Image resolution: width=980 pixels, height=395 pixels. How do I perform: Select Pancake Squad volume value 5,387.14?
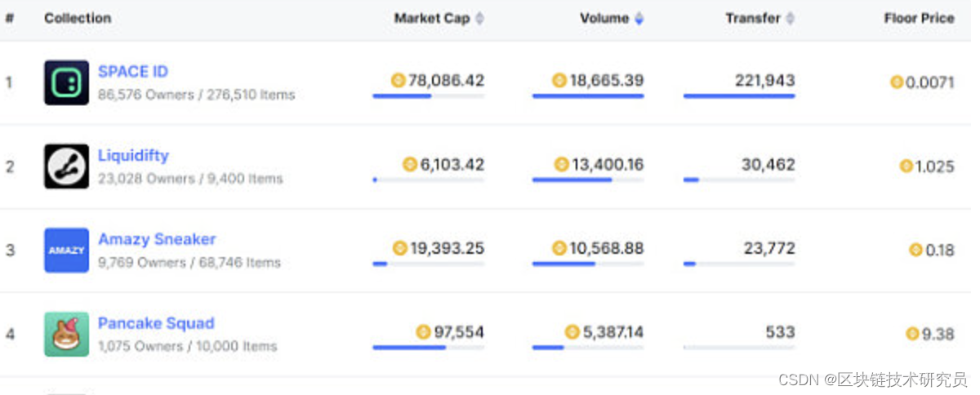coord(612,332)
